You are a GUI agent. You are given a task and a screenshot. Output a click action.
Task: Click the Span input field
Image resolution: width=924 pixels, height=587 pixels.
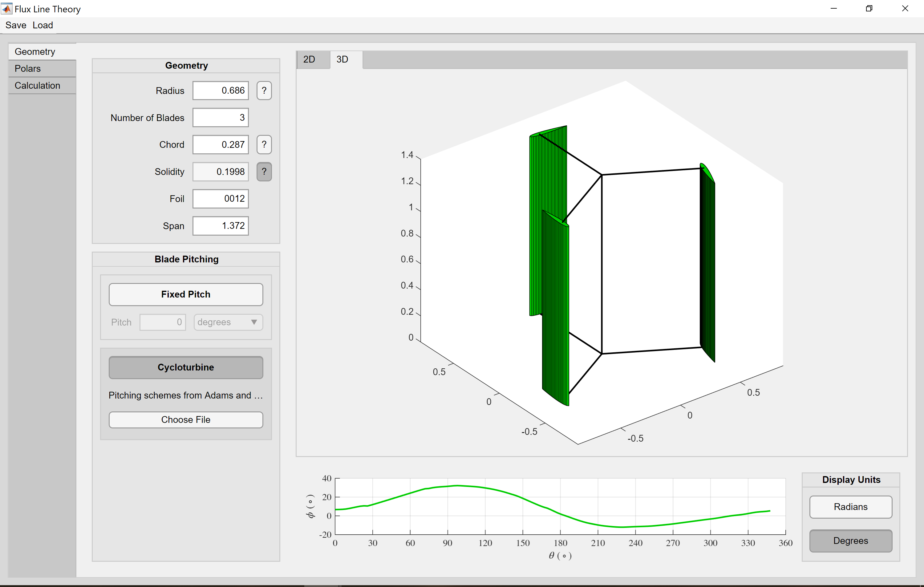click(x=221, y=226)
